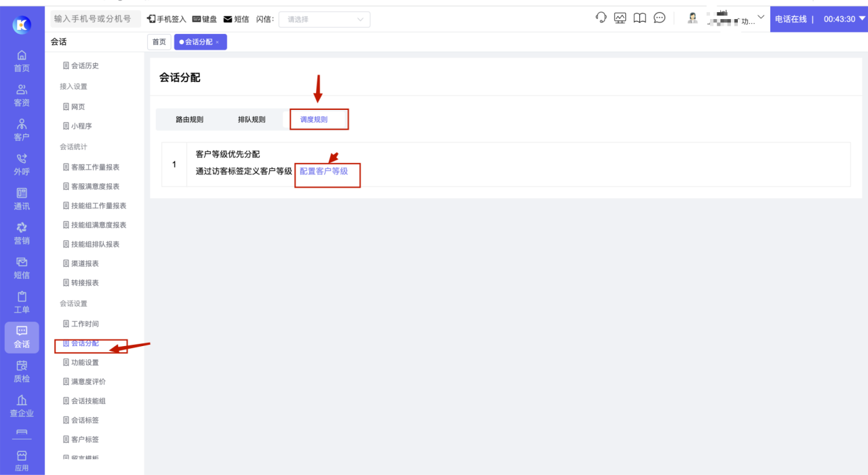
Task: Open the monitor chart icon in top bar
Action: click(x=620, y=18)
